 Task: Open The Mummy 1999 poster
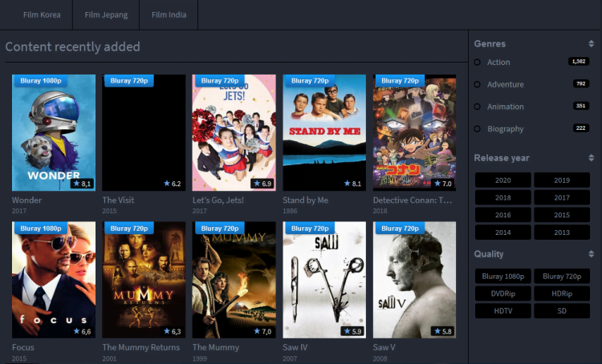coord(234,280)
